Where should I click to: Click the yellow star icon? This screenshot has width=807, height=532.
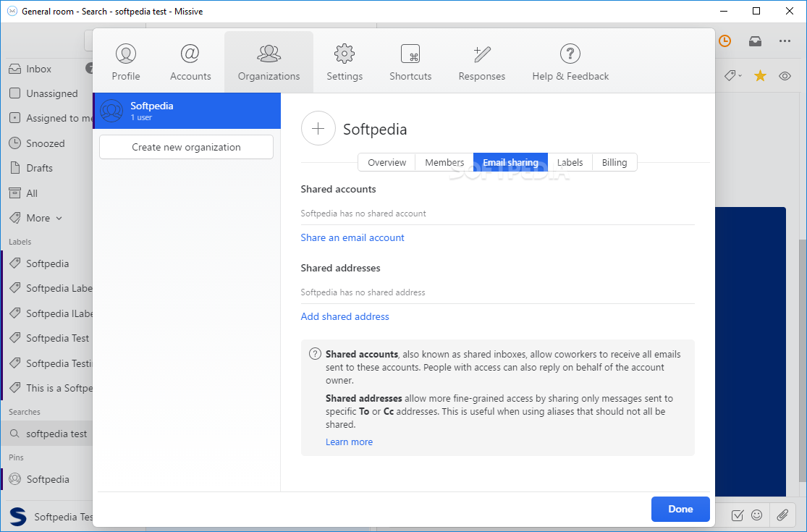[760, 76]
